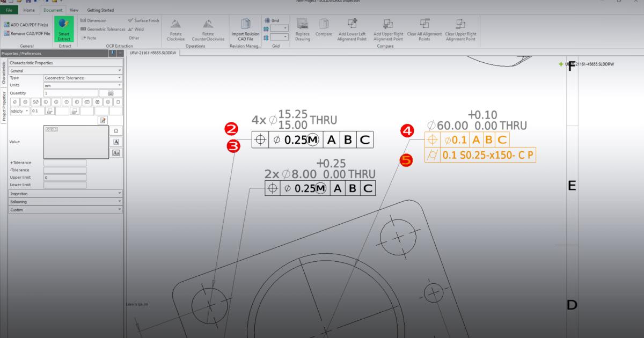
Task: Click the 4x ⌀15.25 THRU dimension text
Action: click(x=295, y=119)
